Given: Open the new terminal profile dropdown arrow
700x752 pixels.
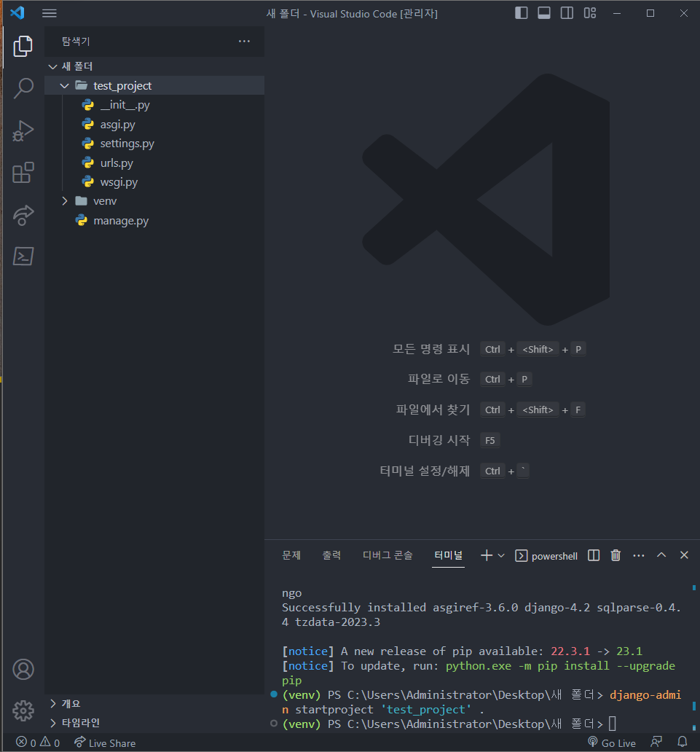Looking at the screenshot, I should (501, 555).
